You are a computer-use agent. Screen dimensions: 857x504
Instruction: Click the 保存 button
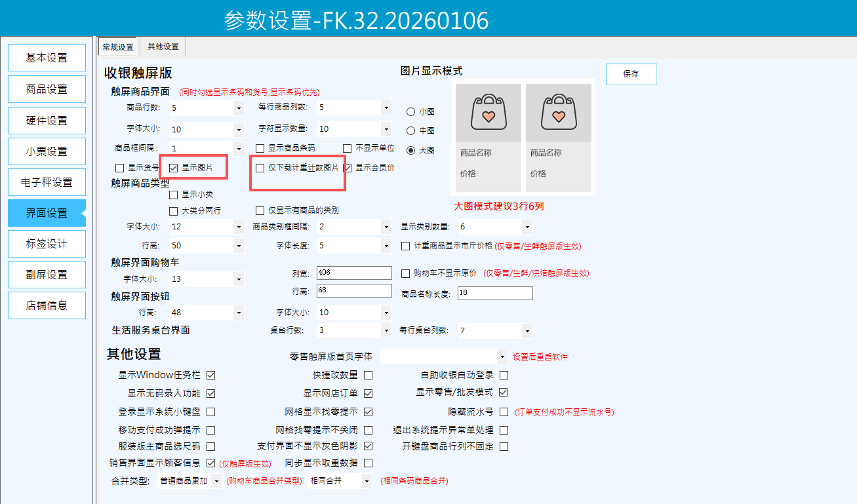(x=631, y=74)
